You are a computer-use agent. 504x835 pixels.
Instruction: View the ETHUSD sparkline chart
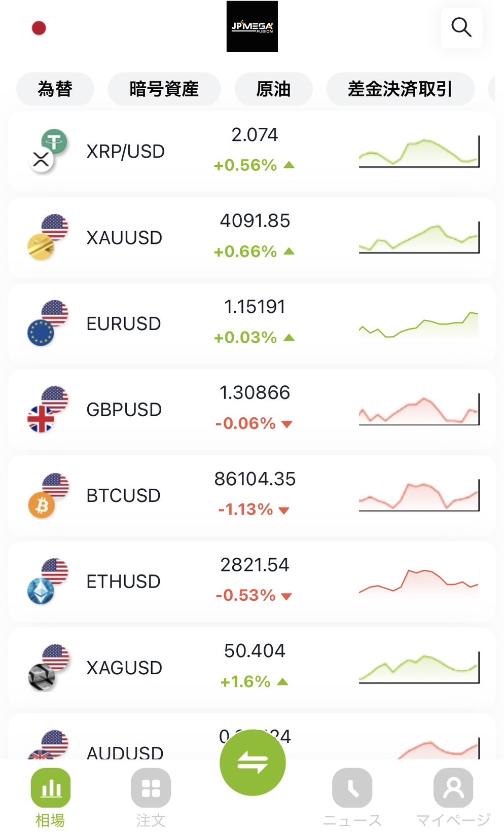click(418, 582)
